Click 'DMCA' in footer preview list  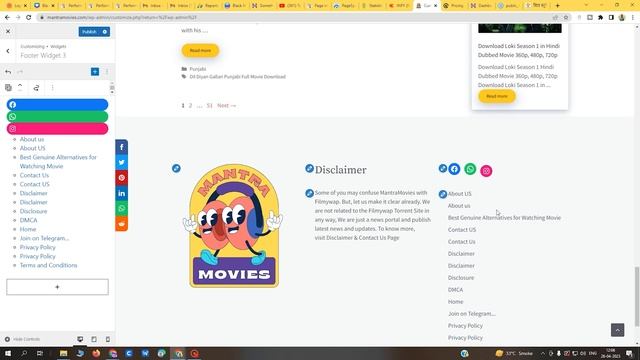coord(456,290)
